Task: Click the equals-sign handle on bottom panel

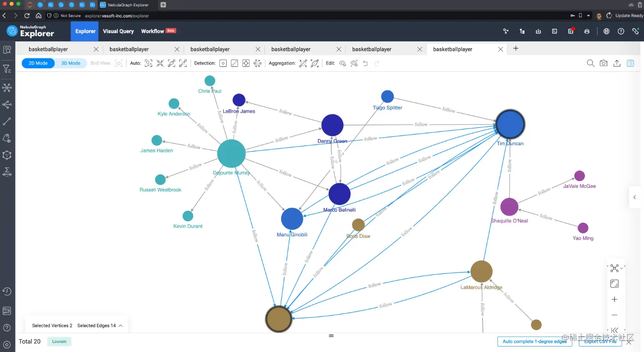Action: pyautogui.click(x=331, y=336)
